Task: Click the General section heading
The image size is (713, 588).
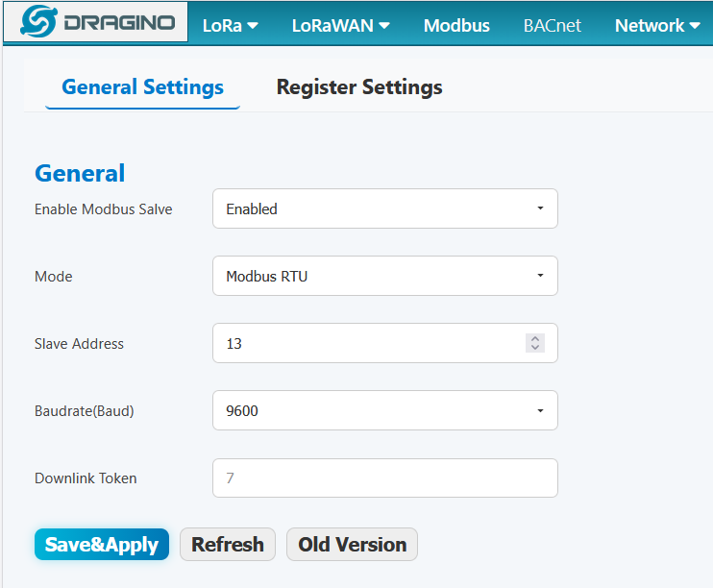Action: [x=80, y=173]
